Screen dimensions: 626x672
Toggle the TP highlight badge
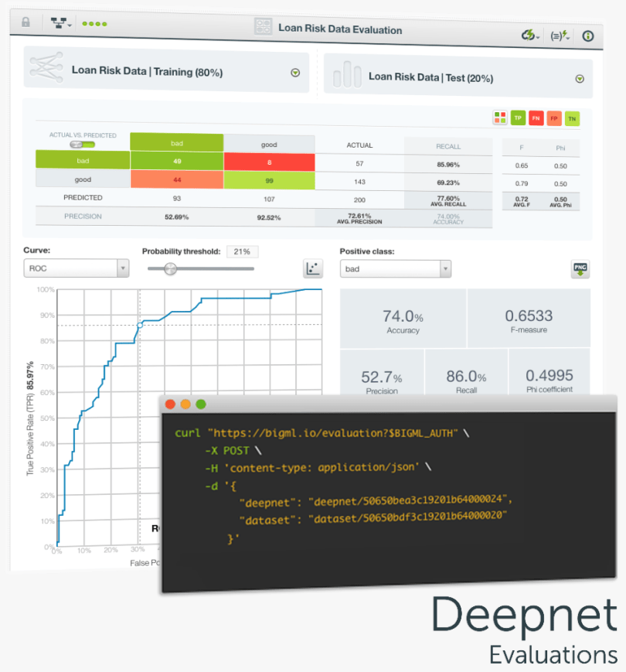point(517,118)
